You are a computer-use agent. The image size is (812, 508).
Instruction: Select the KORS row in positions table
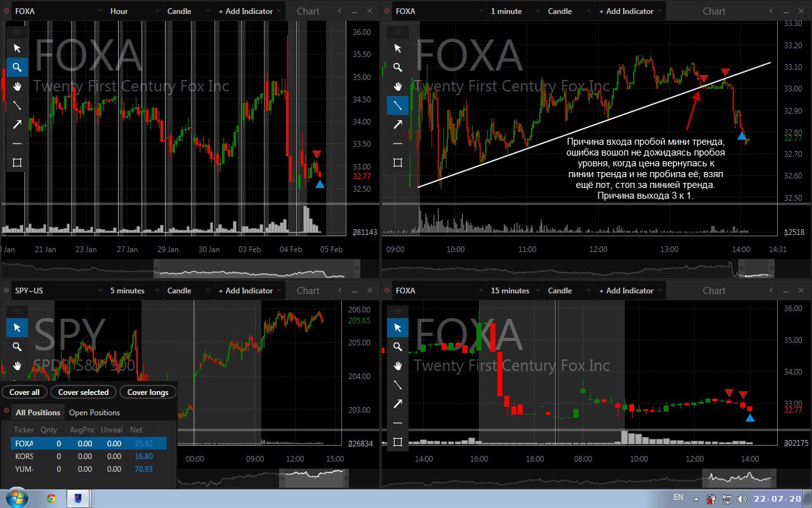tap(89, 456)
